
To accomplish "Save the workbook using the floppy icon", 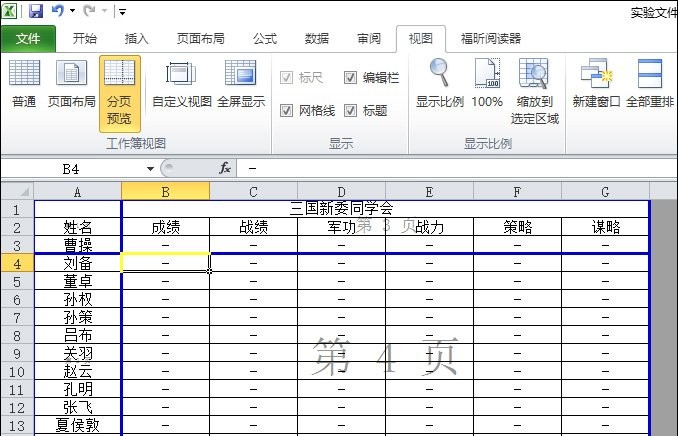I will pos(36,11).
